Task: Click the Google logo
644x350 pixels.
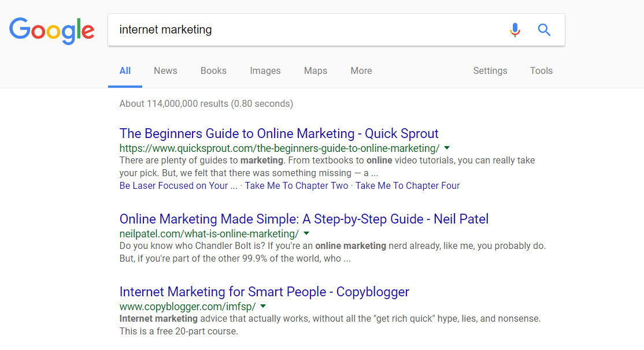Action: 52,31
